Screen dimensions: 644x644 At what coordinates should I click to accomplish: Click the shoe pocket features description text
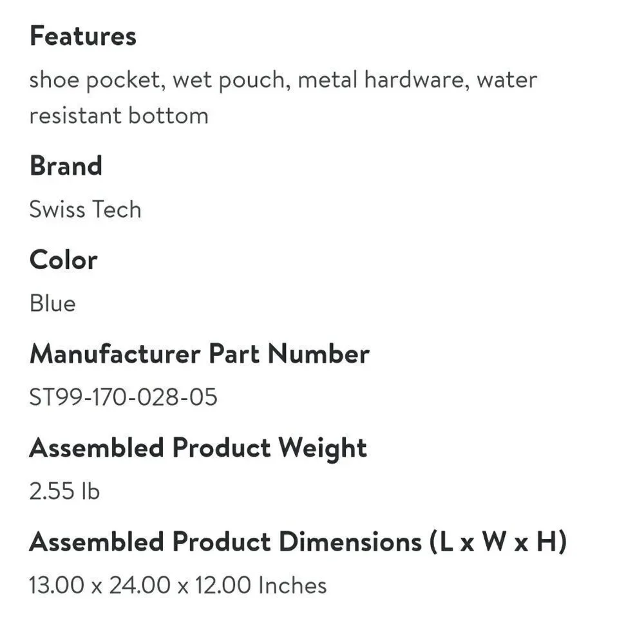tap(283, 97)
